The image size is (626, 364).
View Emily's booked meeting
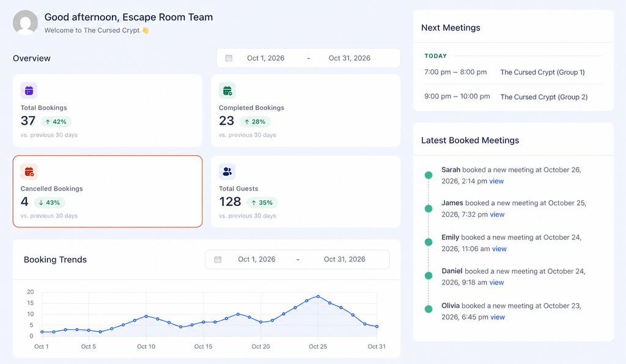[499, 249]
